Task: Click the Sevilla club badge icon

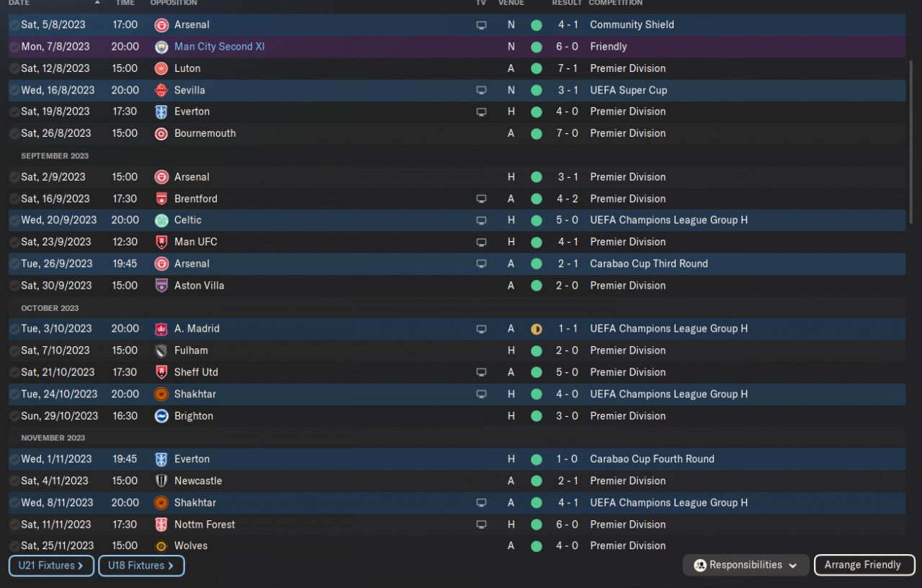Action: tap(161, 90)
